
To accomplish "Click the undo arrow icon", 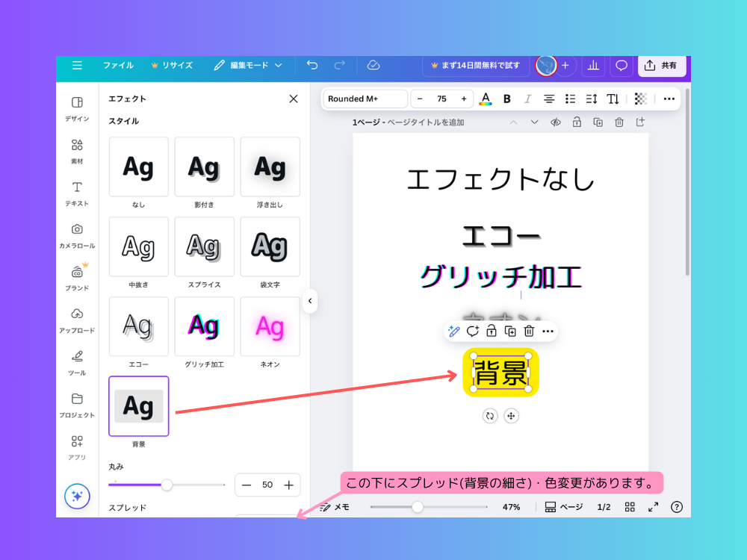I will click(x=312, y=66).
